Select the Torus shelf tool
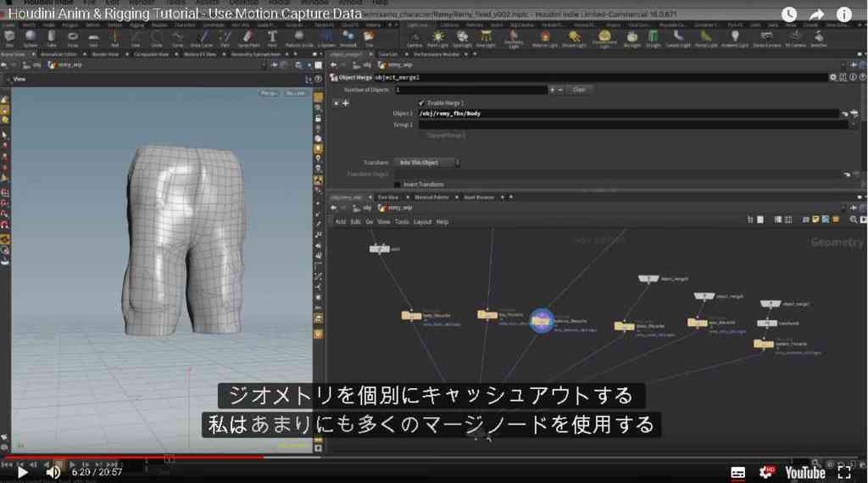 (x=73, y=38)
